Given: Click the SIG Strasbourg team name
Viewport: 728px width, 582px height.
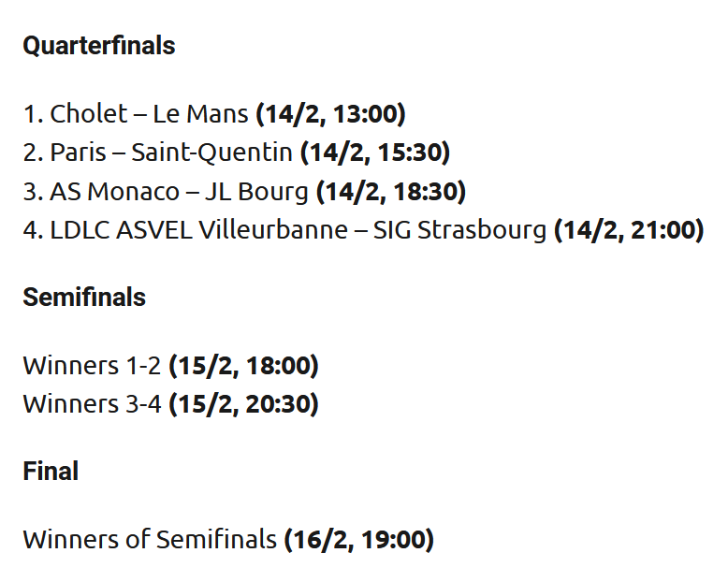Looking at the screenshot, I should [x=459, y=230].
